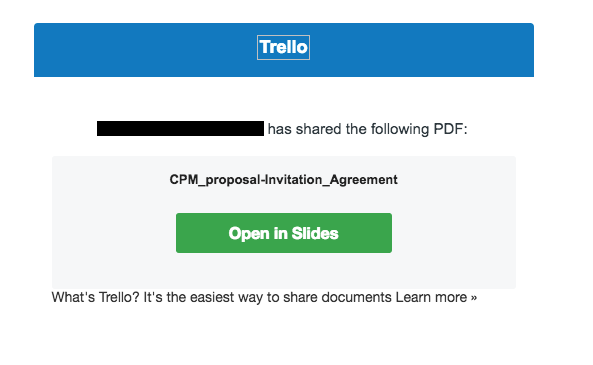The height and width of the screenshot is (365, 593).
Task: Click the word "Trello?" in the footer line
Action: (x=120, y=297)
